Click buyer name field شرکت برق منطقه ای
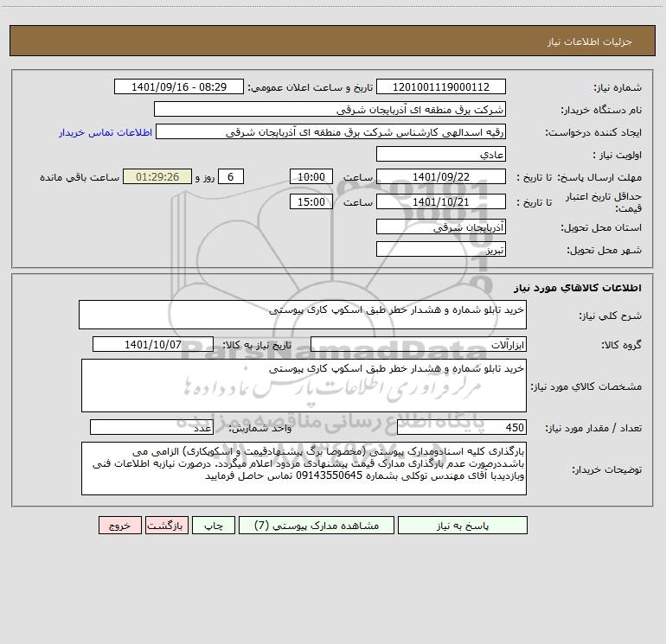666x644 pixels. (330, 110)
